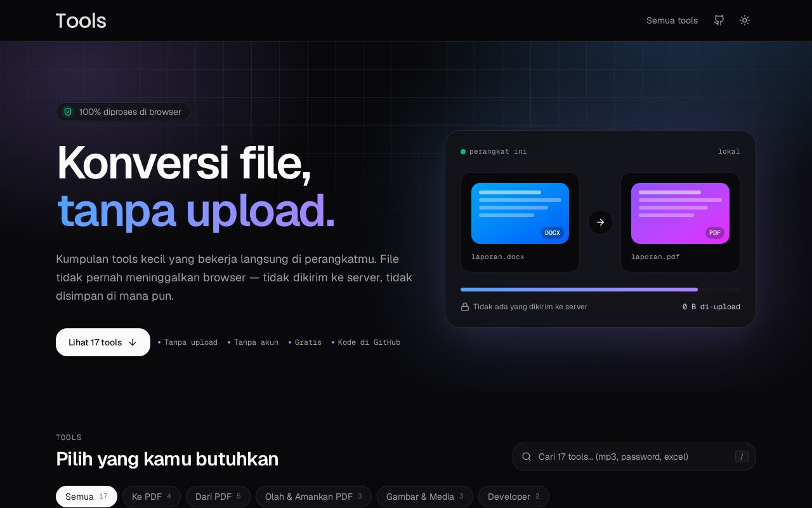
Task: Click Tidak ada yang dikirim ke server text
Action: tap(530, 307)
